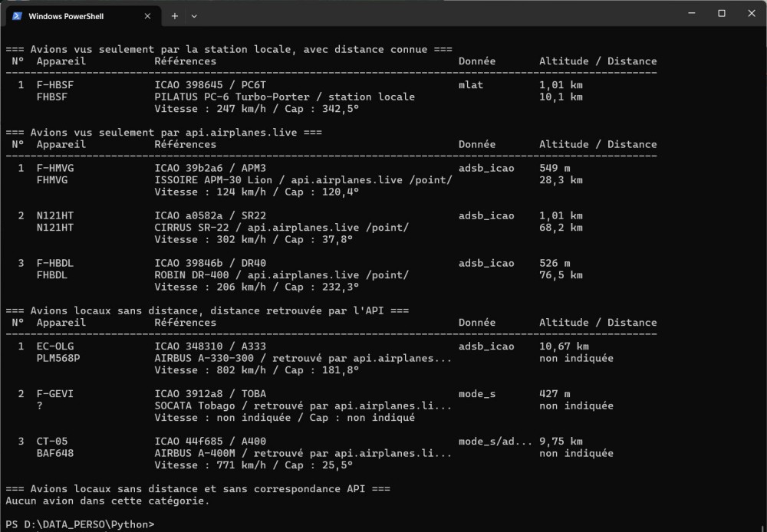Click the CIRRUS SR-22 line

[x=281, y=228]
